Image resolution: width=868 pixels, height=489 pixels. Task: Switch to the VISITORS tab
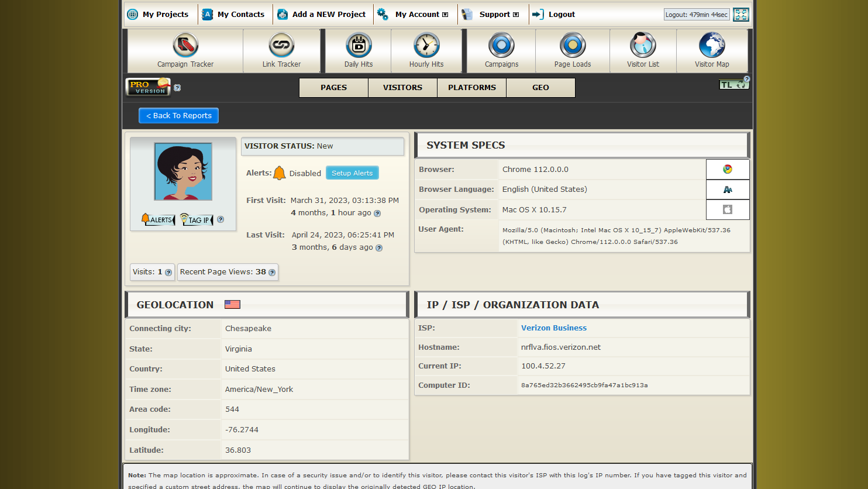click(x=402, y=88)
